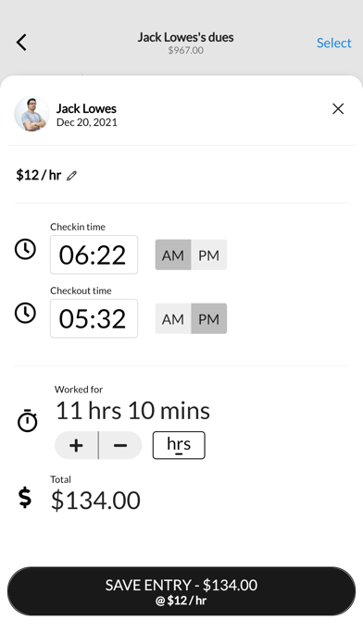Click the pencil edit icon beside $12/hr
363x644 pixels.
(x=72, y=176)
